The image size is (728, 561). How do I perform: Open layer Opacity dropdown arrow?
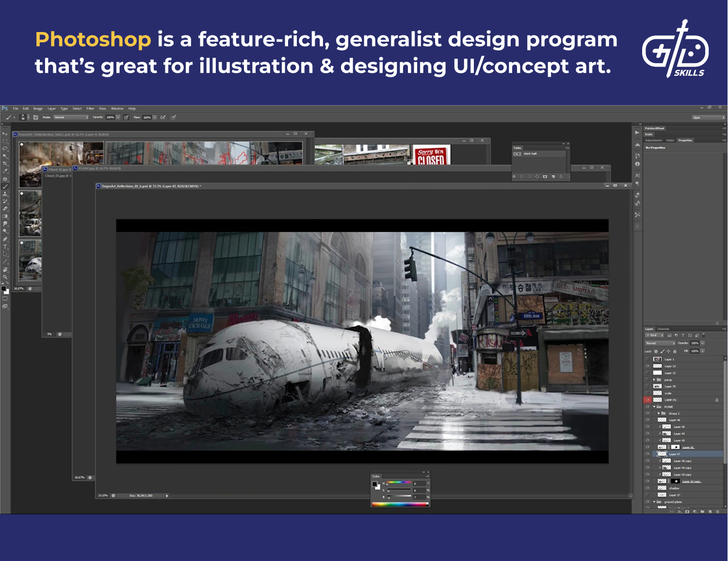pos(702,343)
